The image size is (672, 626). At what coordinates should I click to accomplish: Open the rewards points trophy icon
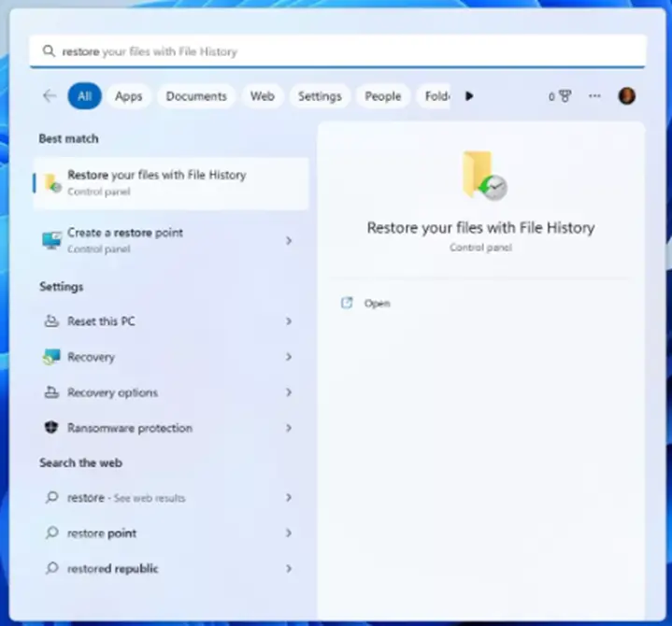point(565,96)
